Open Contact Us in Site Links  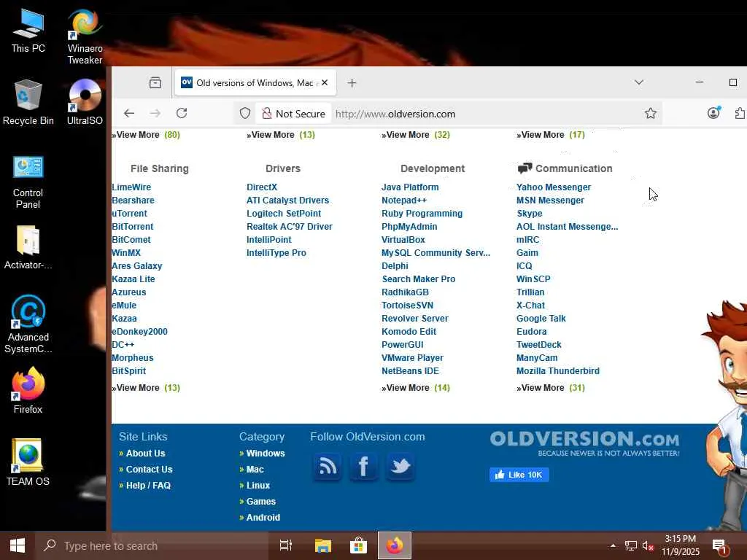pyautogui.click(x=149, y=470)
